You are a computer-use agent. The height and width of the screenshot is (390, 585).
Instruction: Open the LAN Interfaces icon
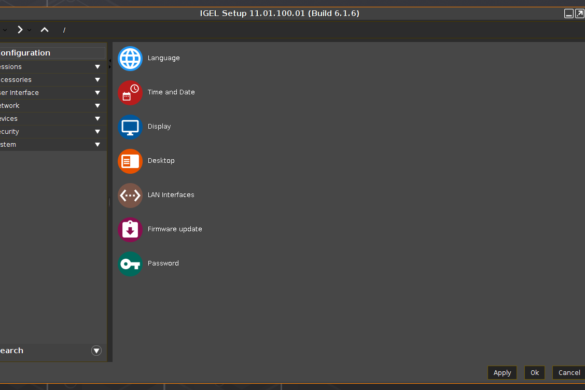[130, 195]
